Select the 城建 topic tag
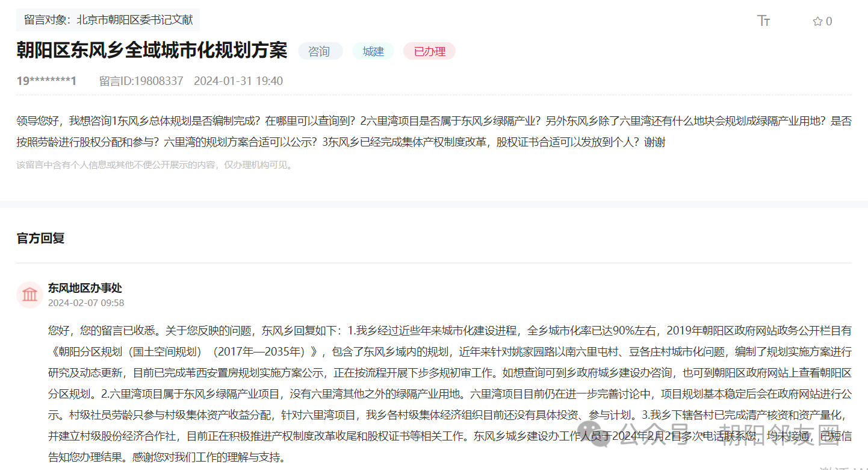 tap(373, 52)
